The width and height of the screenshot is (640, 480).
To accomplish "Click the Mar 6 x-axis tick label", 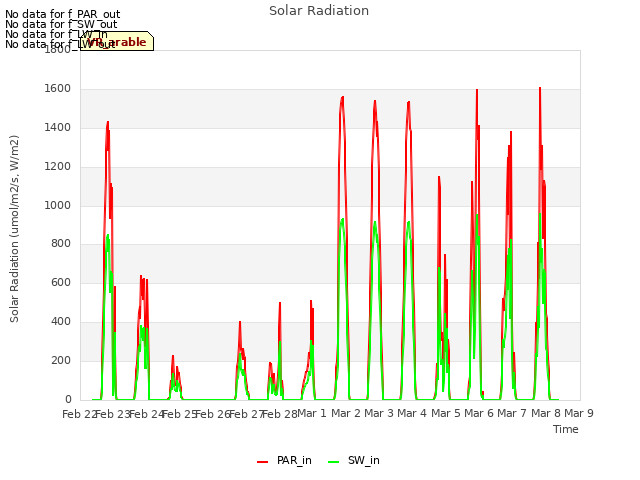I will tap(479, 413).
